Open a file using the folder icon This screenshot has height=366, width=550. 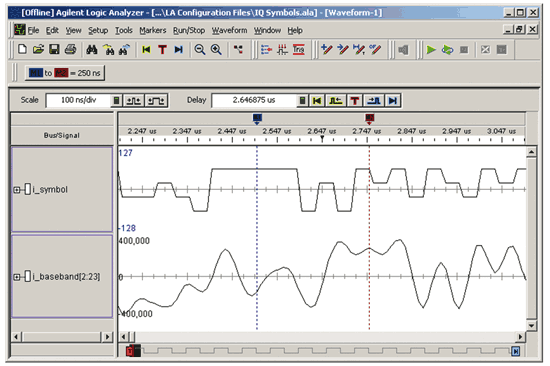(x=38, y=49)
